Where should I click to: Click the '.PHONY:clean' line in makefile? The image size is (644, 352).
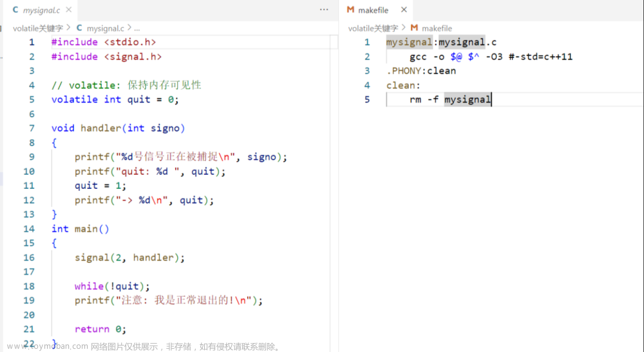[x=421, y=71]
